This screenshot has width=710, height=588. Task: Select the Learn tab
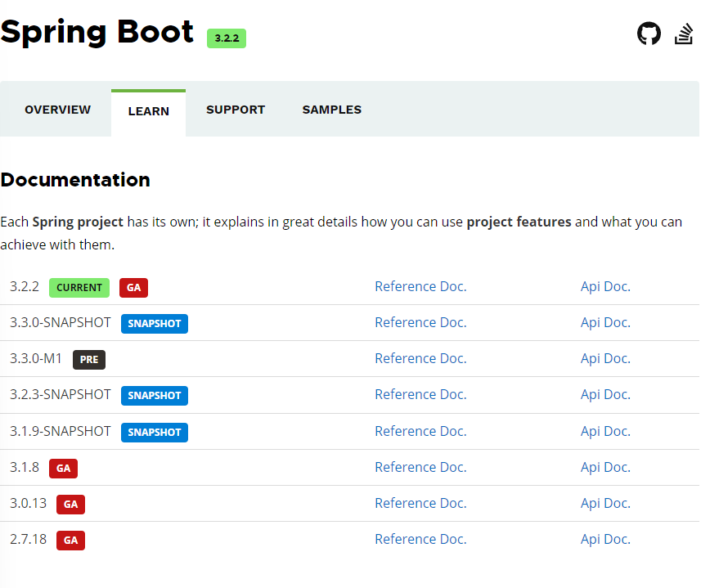149,111
